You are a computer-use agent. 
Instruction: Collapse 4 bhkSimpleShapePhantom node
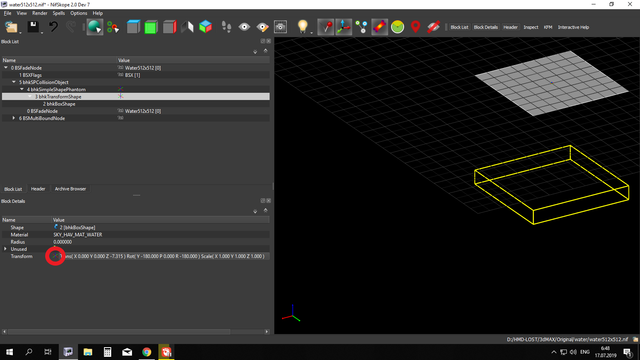tap(22, 89)
